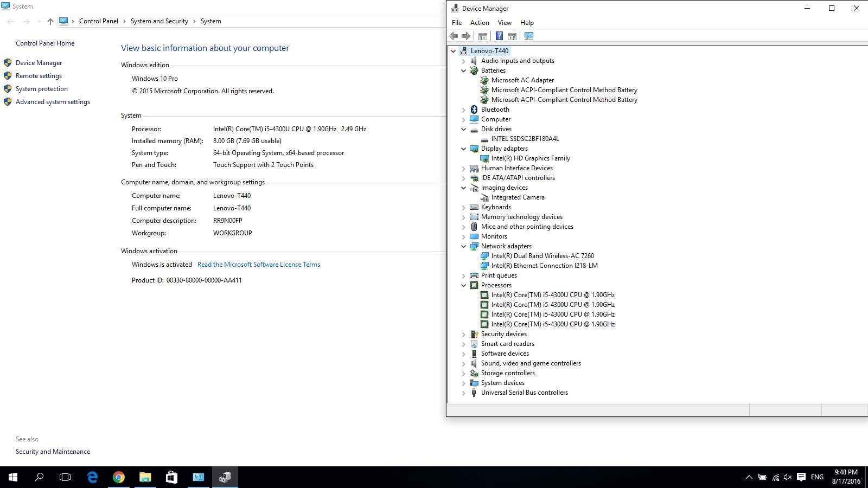The image size is (868, 488).
Task: Click the Back arrow in Device Manager toolbar
Action: (454, 36)
